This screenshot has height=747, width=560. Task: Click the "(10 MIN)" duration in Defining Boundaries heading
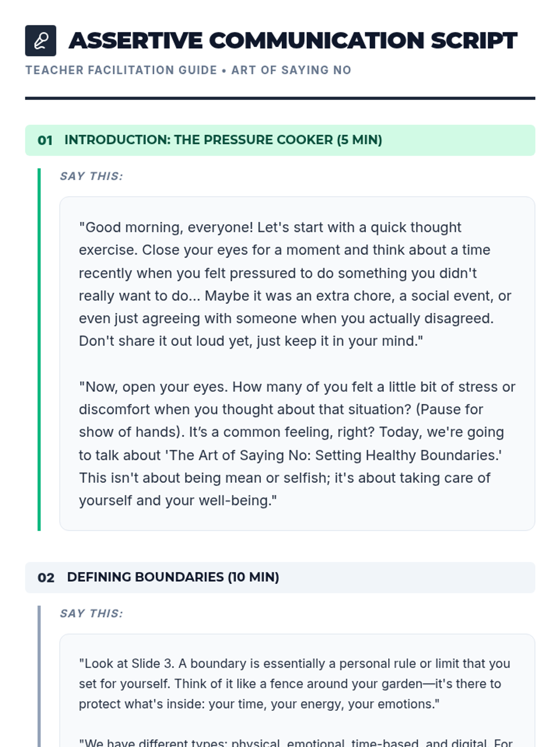(x=253, y=577)
